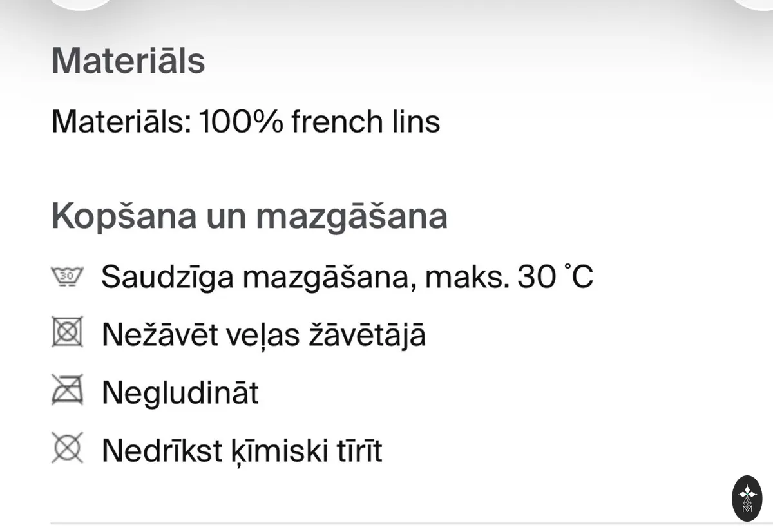Select the Nežāvēt veļas žāvētājā line
The height and width of the screenshot is (532, 773).
coord(263,335)
